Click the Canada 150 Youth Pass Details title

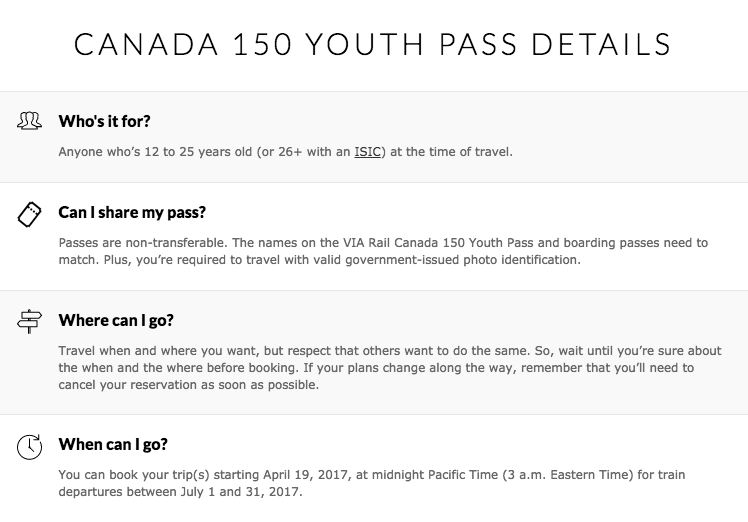373,44
